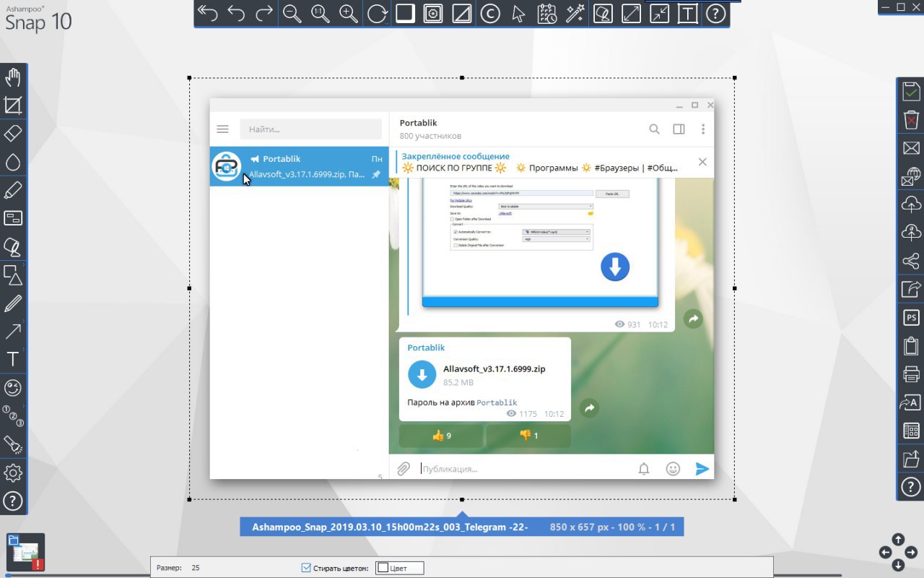Export to Photoshop PS icon

click(x=911, y=317)
